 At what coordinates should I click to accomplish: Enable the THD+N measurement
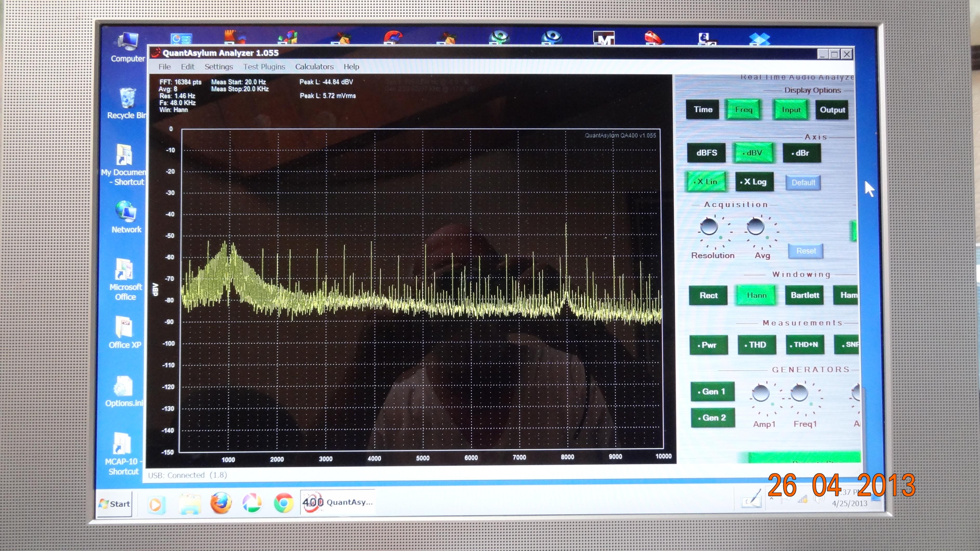point(805,345)
